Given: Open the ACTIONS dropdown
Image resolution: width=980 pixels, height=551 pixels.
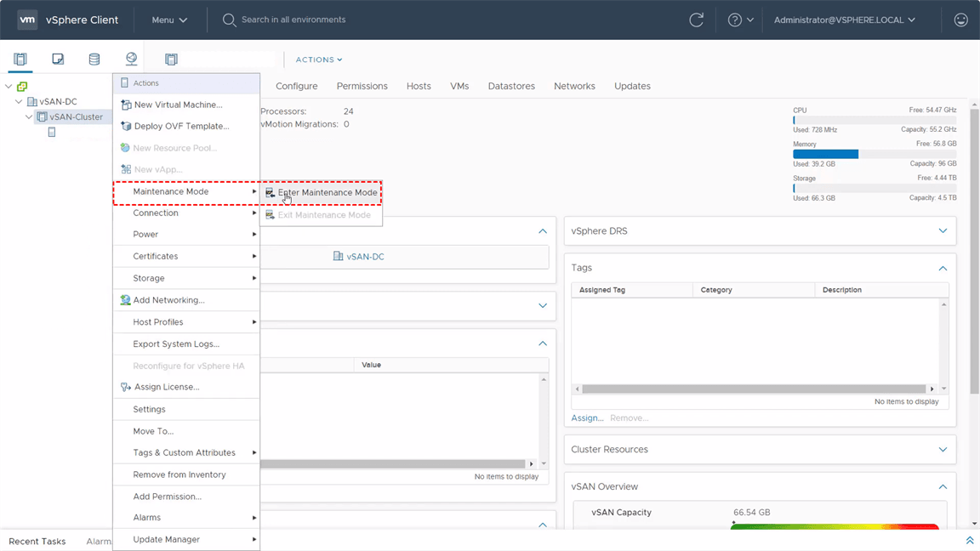Looking at the screenshot, I should (319, 60).
